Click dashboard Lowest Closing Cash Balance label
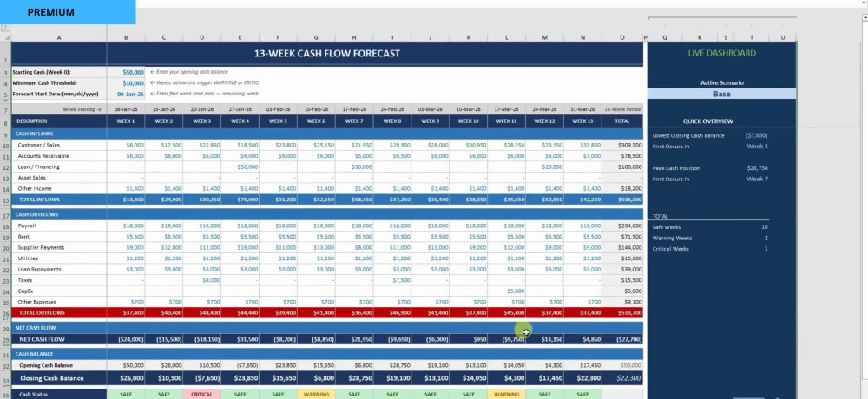This screenshot has height=399, width=868. click(687, 135)
